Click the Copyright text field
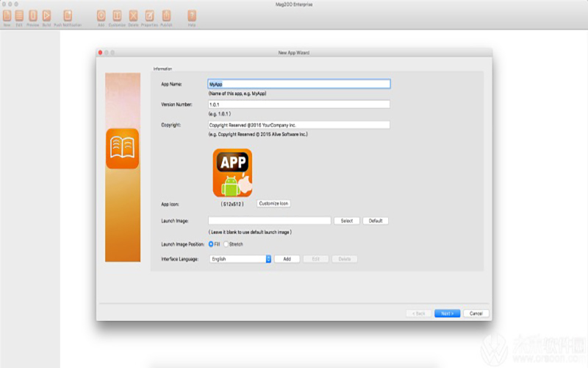Viewport: 588px width, 368px height. [299, 125]
